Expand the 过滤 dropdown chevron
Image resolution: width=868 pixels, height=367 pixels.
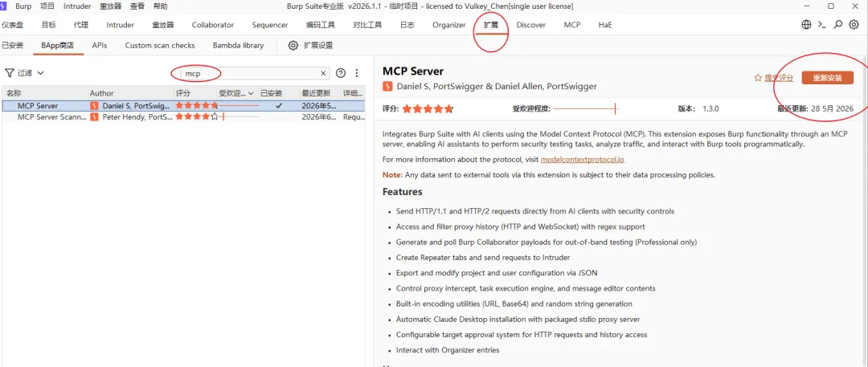[40, 73]
